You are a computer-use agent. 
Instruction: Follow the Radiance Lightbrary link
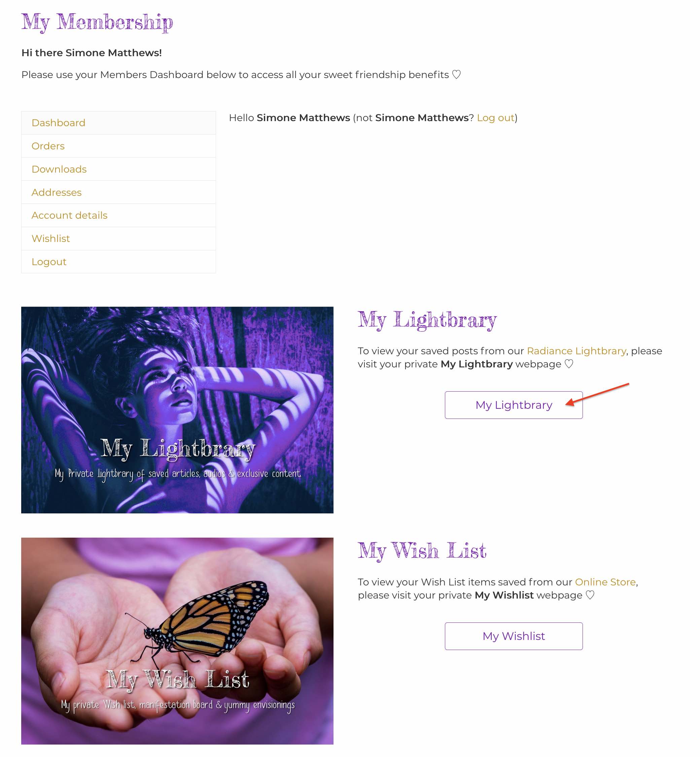[x=576, y=351]
